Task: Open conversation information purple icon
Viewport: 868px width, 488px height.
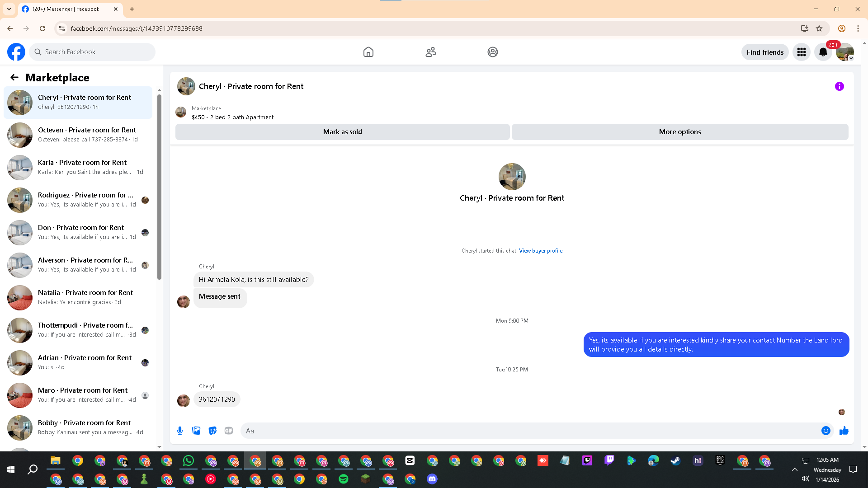Action: [839, 86]
